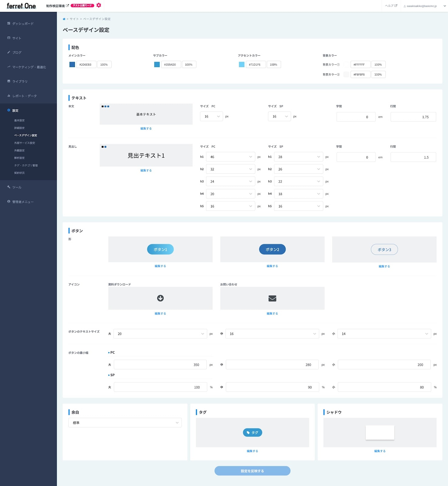The height and width of the screenshot is (486, 448).
Task: Select 外観設定 submenu item
Action: [19, 151]
